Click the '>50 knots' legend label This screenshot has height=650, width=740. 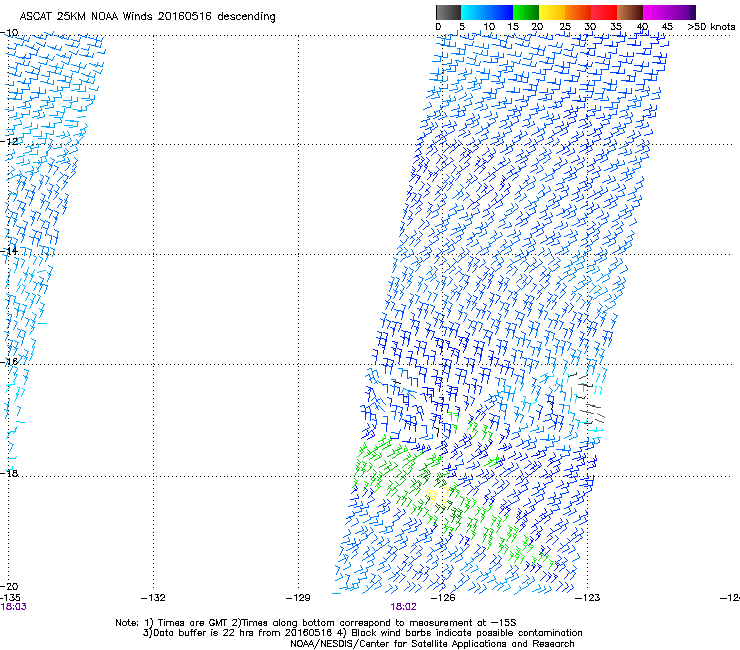click(x=711, y=27)
